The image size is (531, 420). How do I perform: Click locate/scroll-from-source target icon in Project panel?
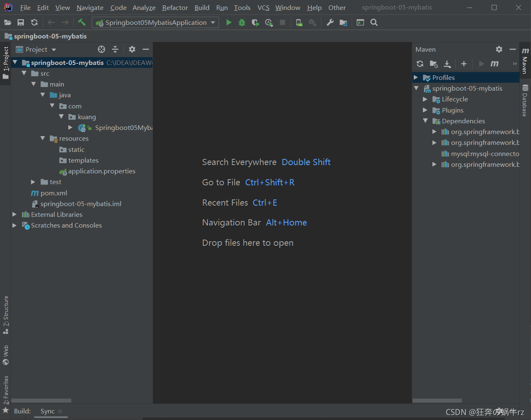[x=101, y=49]
